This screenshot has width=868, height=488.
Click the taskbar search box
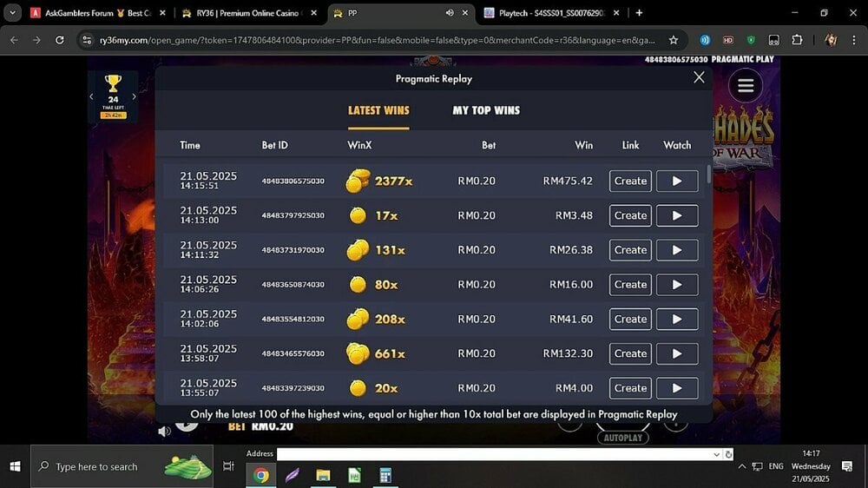click(x=122, y=466)
